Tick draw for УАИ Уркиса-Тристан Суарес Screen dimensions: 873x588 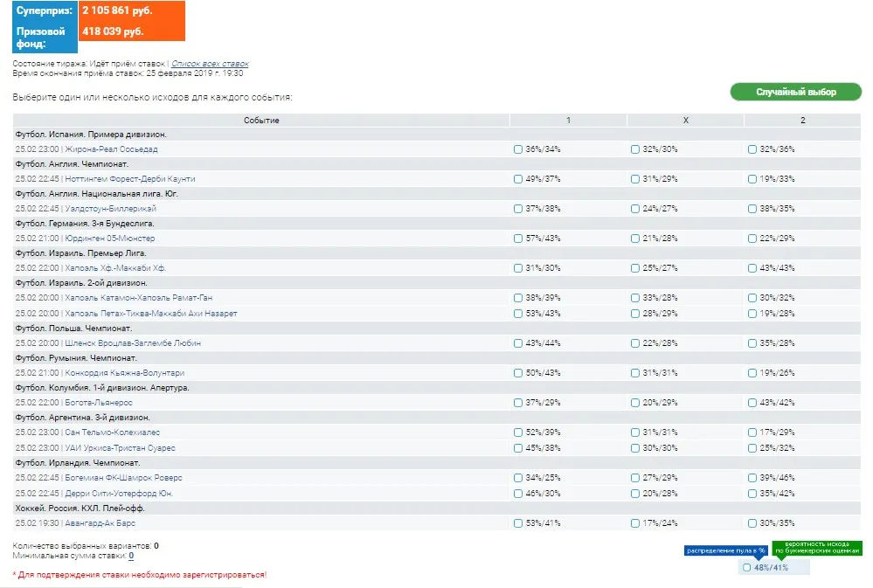coord(634,447)
